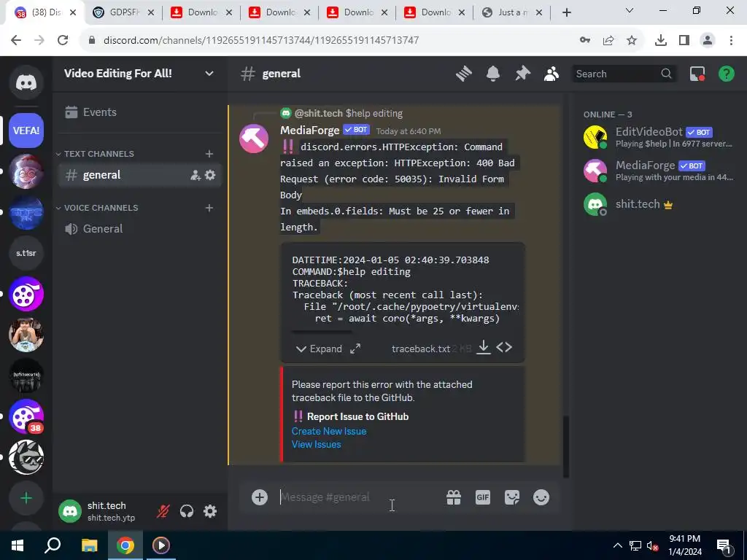The image size is (747, 560).
Task: Select the VEFA! server icon
Action: pos(26,131)
